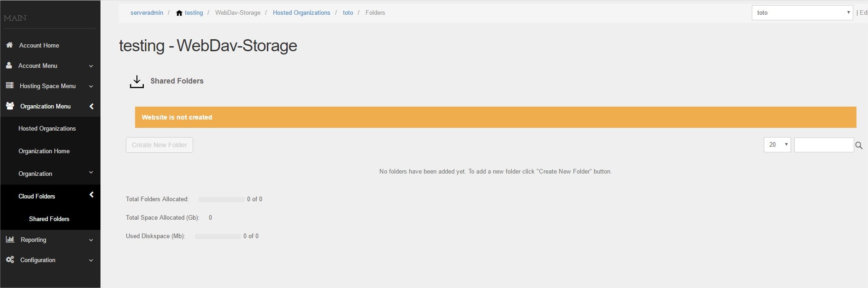868x288 pixels.
Task: Click the '0 of 0' folders allocated value
Action: point(254,199)
